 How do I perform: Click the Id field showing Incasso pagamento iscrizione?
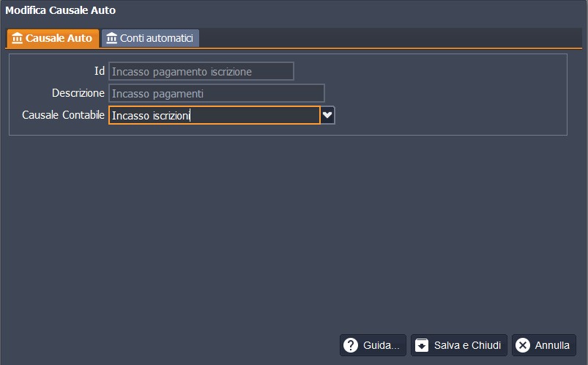pos(201,71)
